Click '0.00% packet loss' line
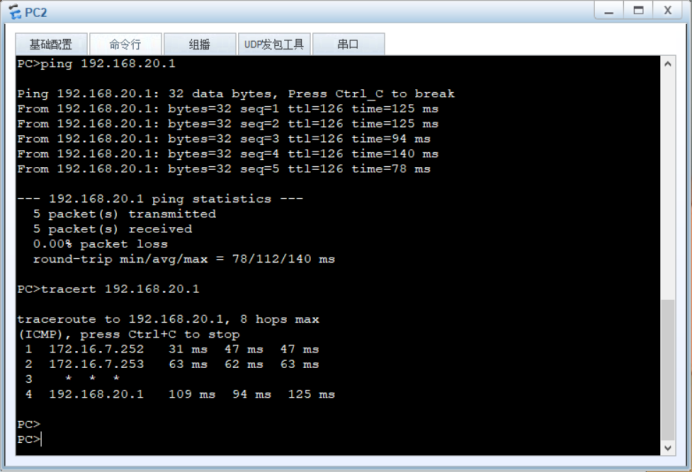This screenshot has width=692, height=473. (100, 244)
